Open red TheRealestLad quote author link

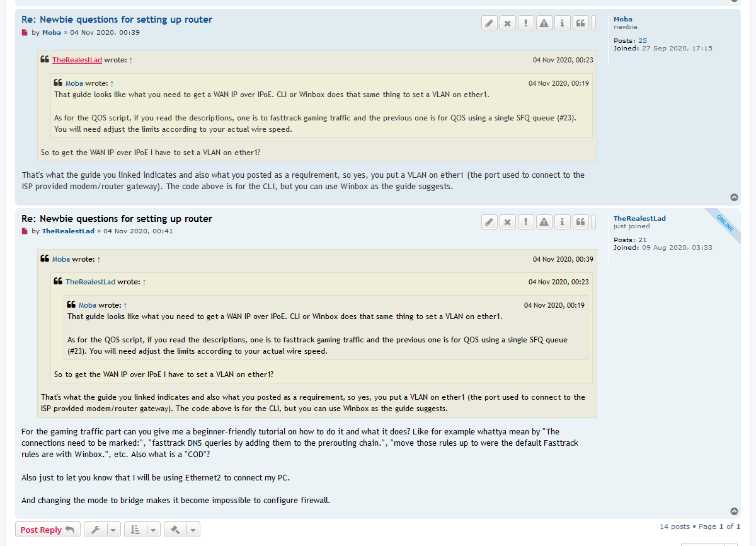(x=77, y=60)
